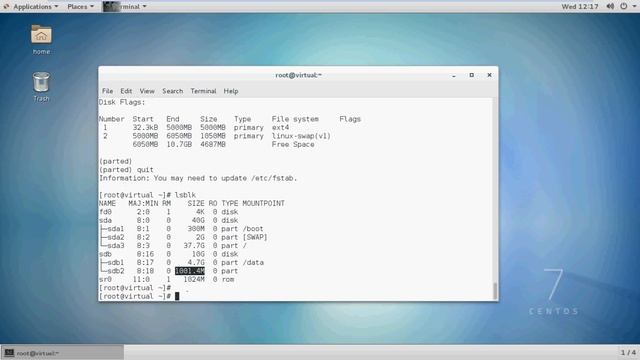Click the /data mountpoint text
The height and width of the screenshot is (360, 640).
(x=253, y=262)
